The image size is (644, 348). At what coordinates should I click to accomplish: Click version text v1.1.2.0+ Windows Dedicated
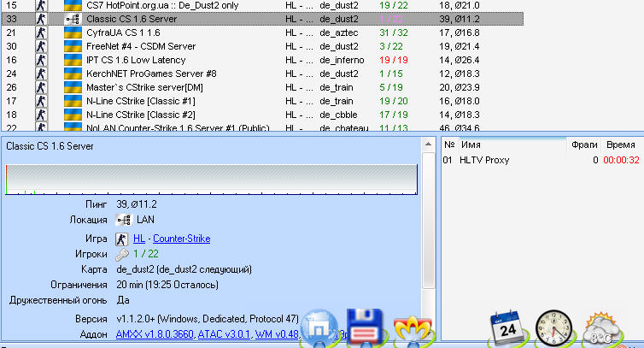click(208, 319)
